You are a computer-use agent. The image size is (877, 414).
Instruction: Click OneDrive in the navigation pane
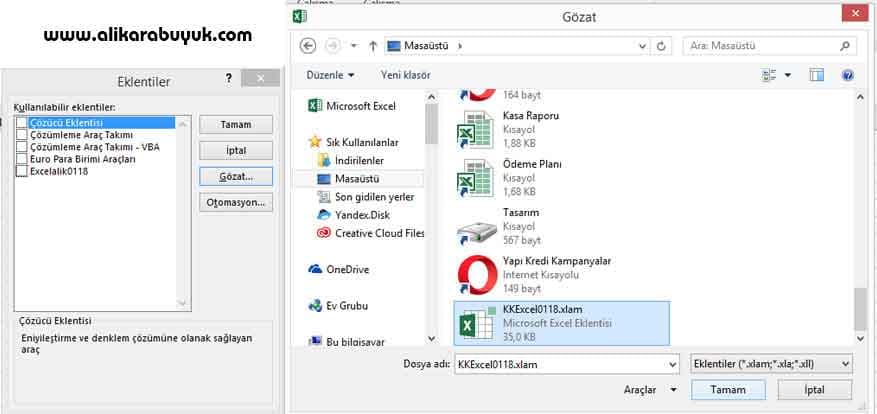[x=348, y=269]
